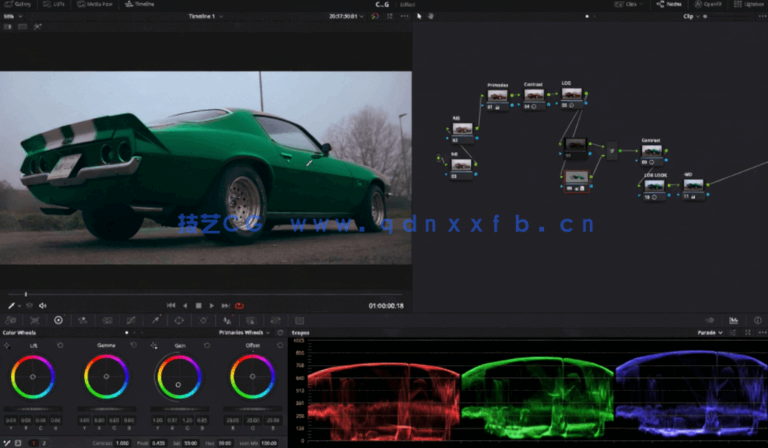Click the Gain white point picker

coord(154,346)
